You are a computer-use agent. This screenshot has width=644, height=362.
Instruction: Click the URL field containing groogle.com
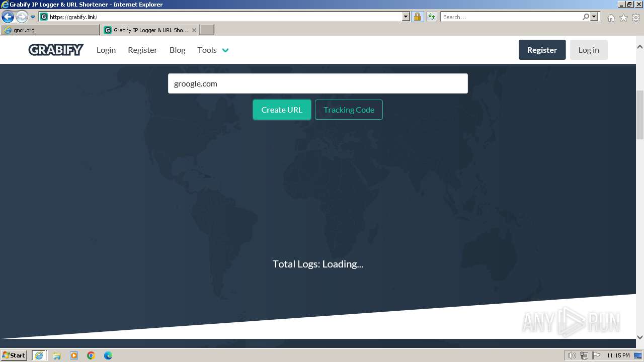coord(318,83)
